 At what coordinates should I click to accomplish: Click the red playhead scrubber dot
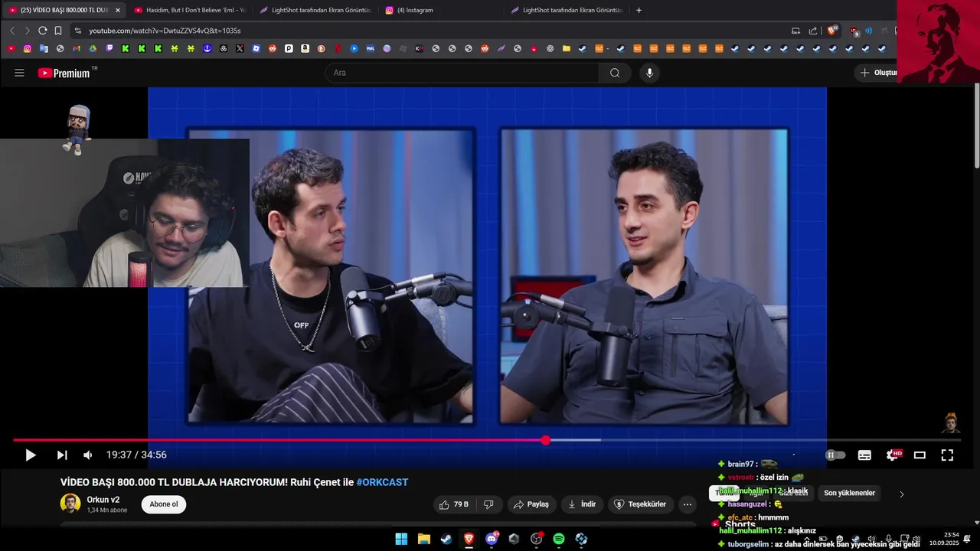(545, 440)
